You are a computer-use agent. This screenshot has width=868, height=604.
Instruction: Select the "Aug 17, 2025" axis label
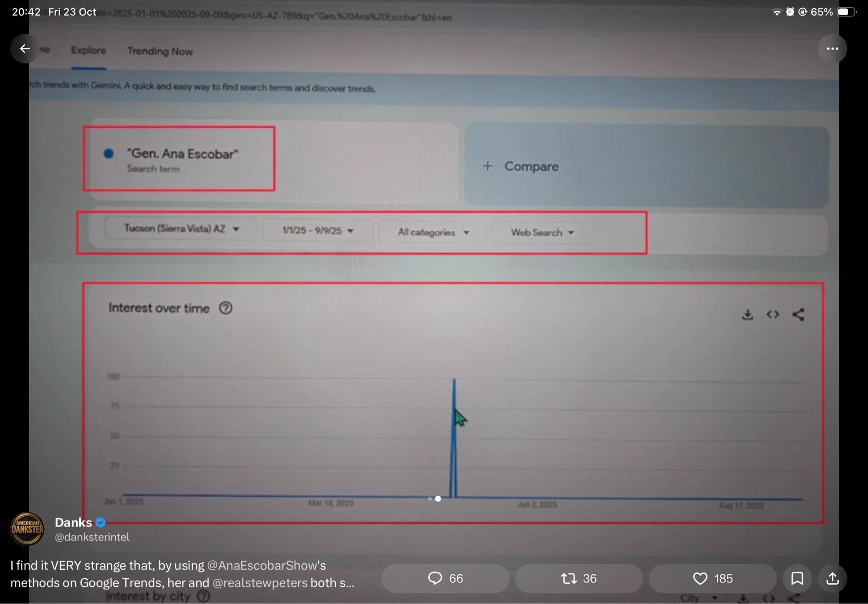[x=741, y=505]
